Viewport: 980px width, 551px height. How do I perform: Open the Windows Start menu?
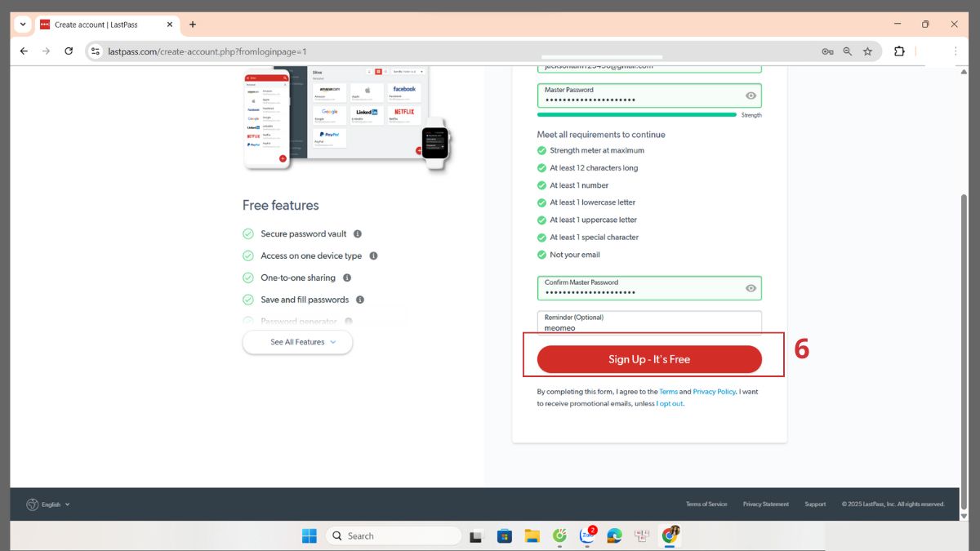pos(310,535)
